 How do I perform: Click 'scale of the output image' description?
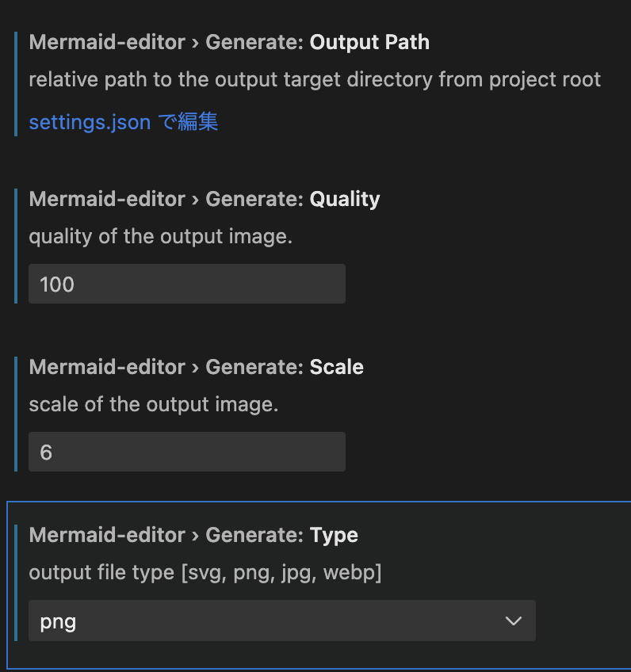pos(154,404)
